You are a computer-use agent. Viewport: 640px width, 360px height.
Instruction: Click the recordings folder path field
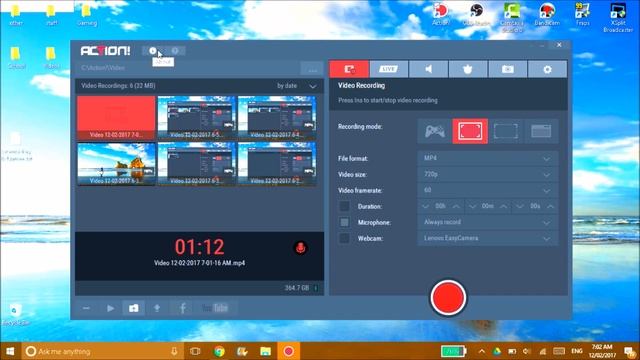[187, 68]
